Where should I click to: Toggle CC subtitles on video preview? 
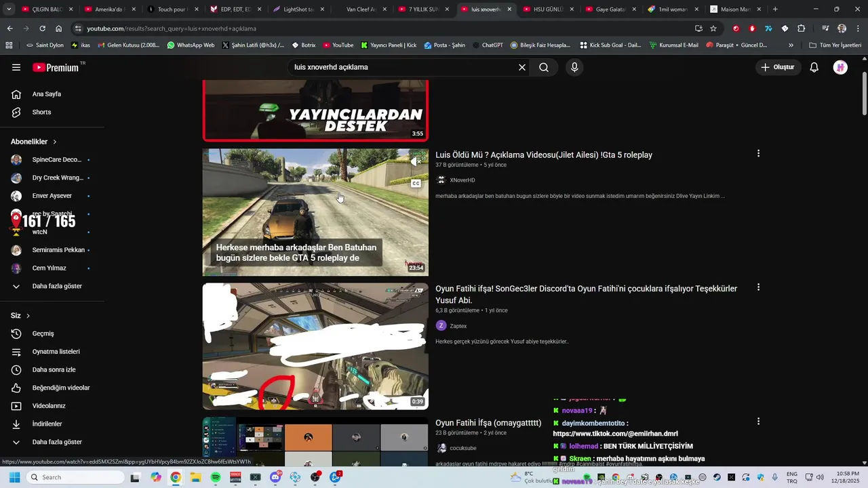click(416, 183)
